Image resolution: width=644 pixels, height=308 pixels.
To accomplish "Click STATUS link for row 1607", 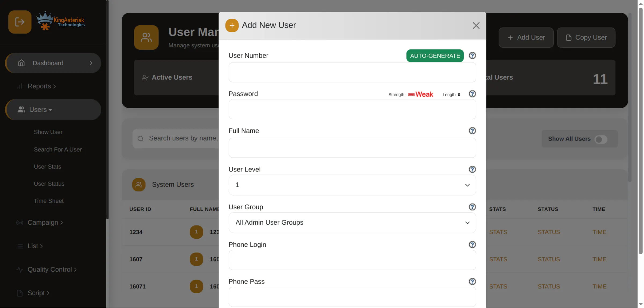I will [549, 259].
